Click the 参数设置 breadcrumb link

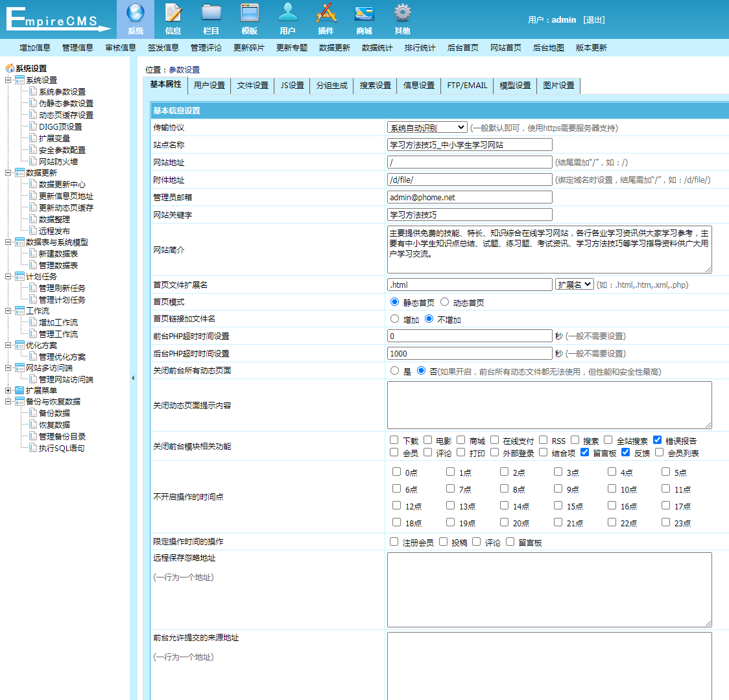point(184,69)
